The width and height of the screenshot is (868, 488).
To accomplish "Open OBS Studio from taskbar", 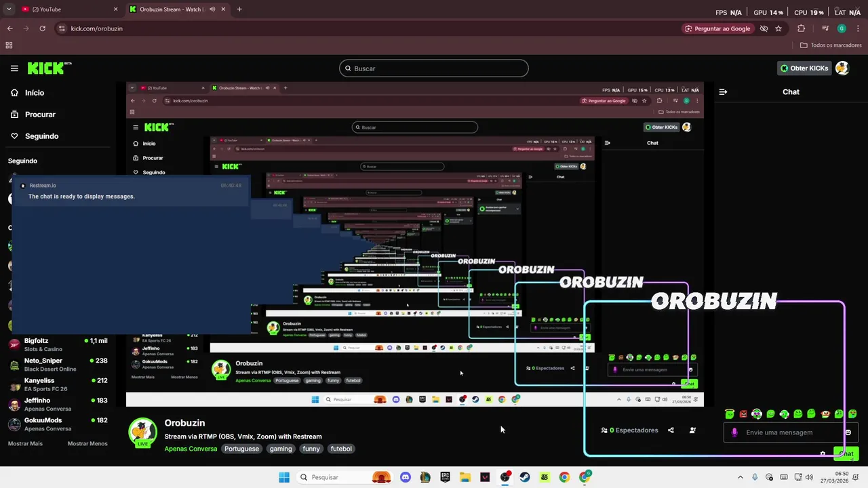I will click(x=505, y=477).
